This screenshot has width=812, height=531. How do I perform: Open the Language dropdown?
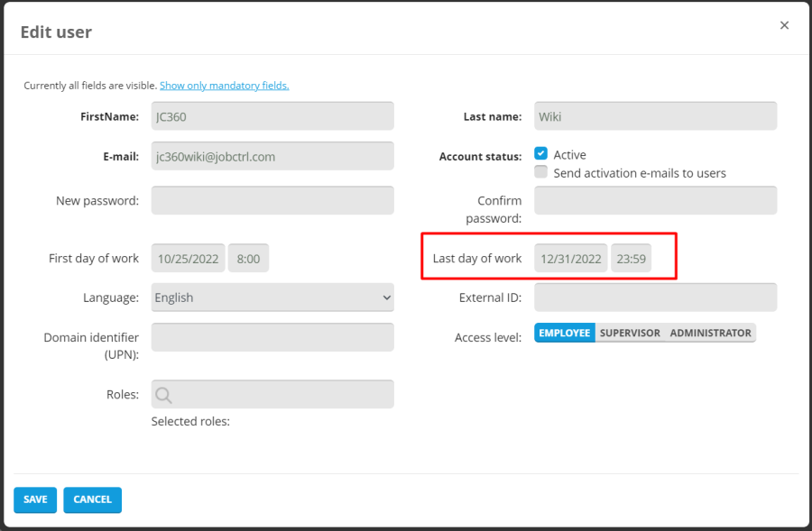point(272,298)
